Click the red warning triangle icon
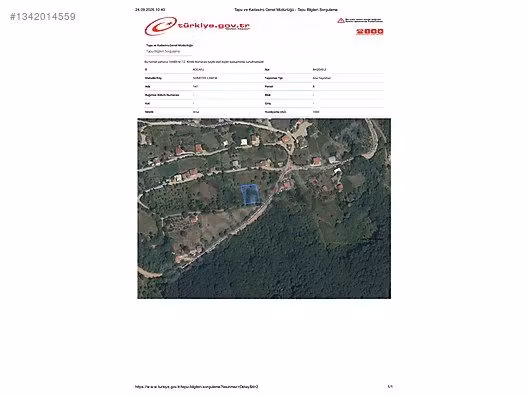Screen dimensions: 528x396 (x=341, y=21)
